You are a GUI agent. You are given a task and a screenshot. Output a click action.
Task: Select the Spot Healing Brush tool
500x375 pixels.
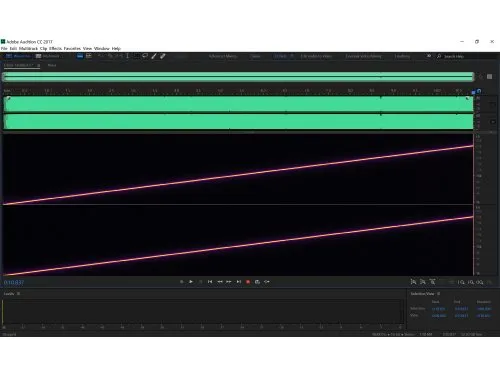(x=163, y=56)
